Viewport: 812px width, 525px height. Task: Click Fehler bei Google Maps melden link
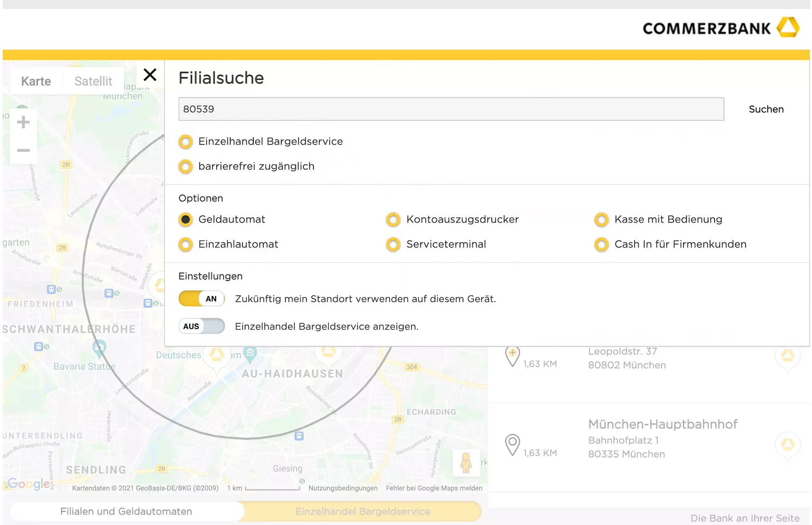click(434, 488)
